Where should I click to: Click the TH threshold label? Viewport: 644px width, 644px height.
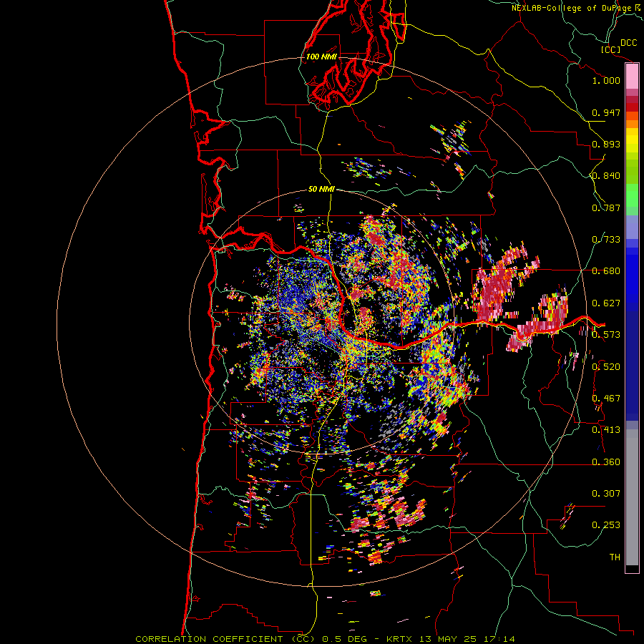click(615, 557)
